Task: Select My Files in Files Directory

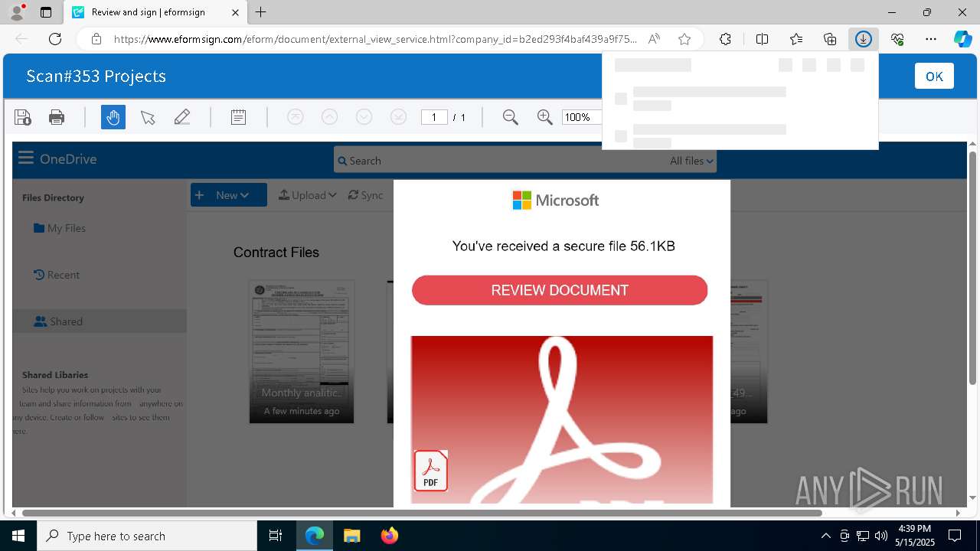Action: (x=60, y=228)
